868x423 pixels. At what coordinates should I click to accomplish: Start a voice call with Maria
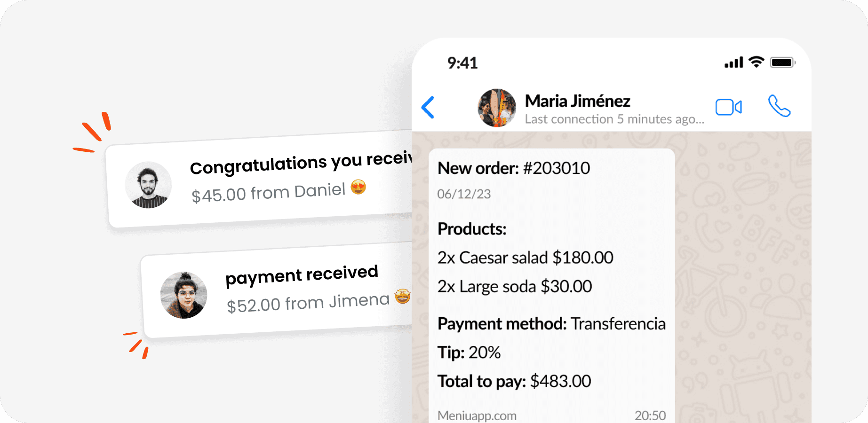pos(779,106)
